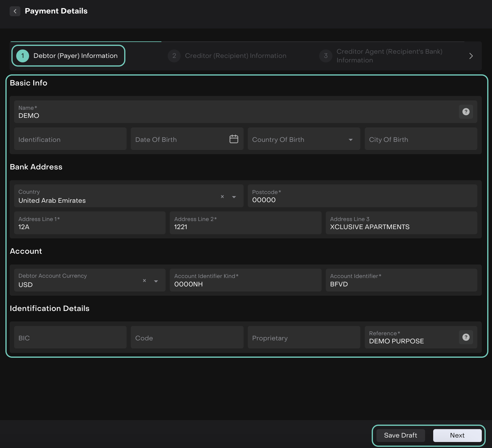Expand the Country Of Birth dropdown
The width and height of the screenshot is (492, 448).
click(x=350, y=140)
